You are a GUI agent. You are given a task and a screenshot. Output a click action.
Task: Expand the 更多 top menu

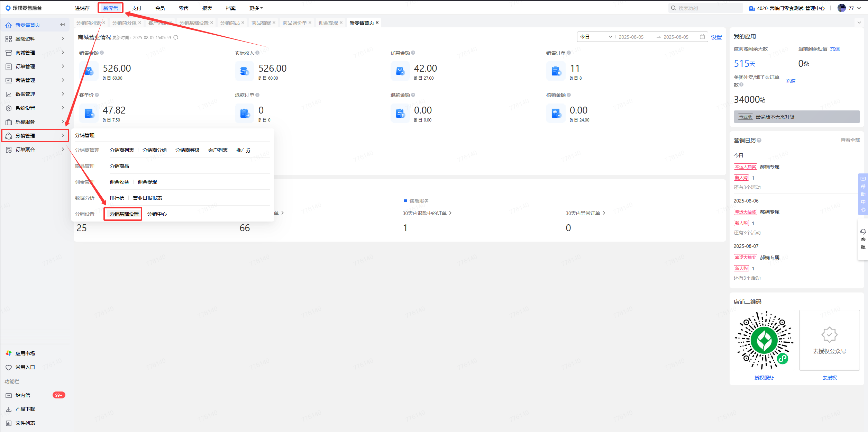[256, 8]
